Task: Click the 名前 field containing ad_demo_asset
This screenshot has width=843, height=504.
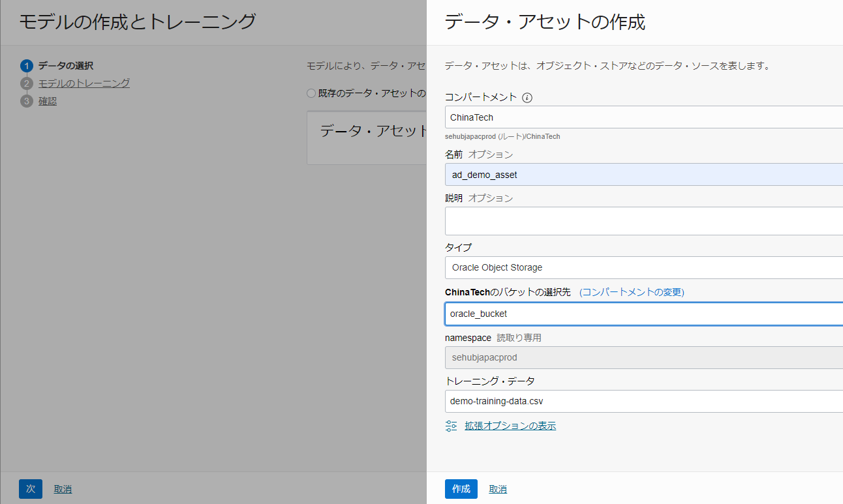Action: click(643, 175)
